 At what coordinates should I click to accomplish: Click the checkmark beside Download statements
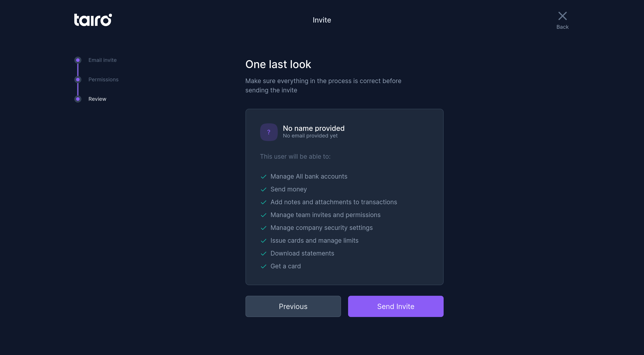tap(264, 254)
